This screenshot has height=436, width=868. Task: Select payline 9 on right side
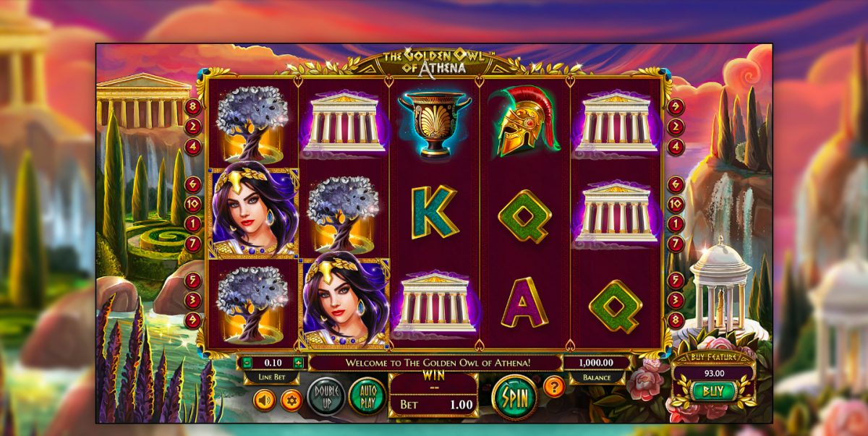[676, 107]
